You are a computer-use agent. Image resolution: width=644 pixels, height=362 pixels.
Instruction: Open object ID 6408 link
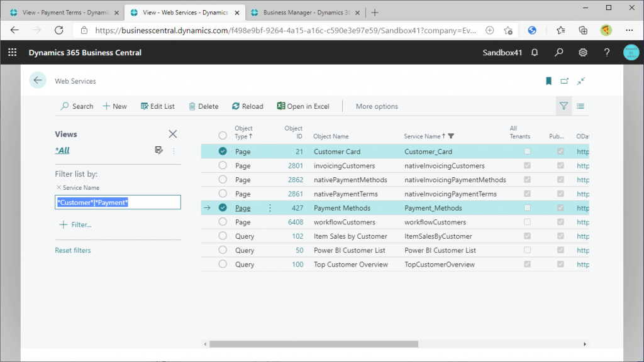point(296,222)
